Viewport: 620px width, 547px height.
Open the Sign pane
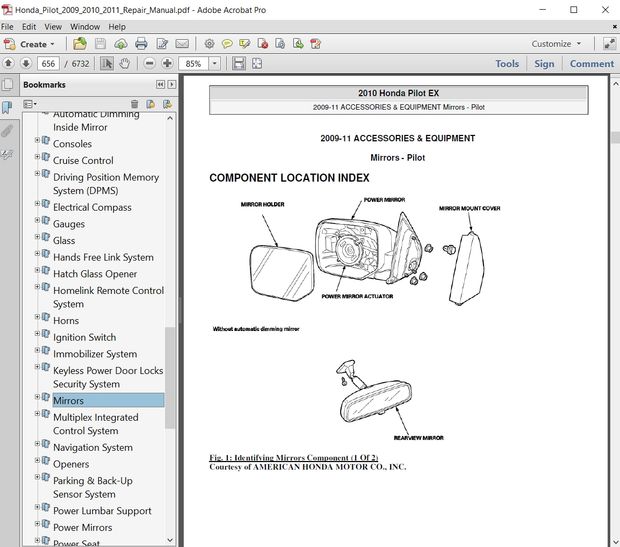pos(544,64)
